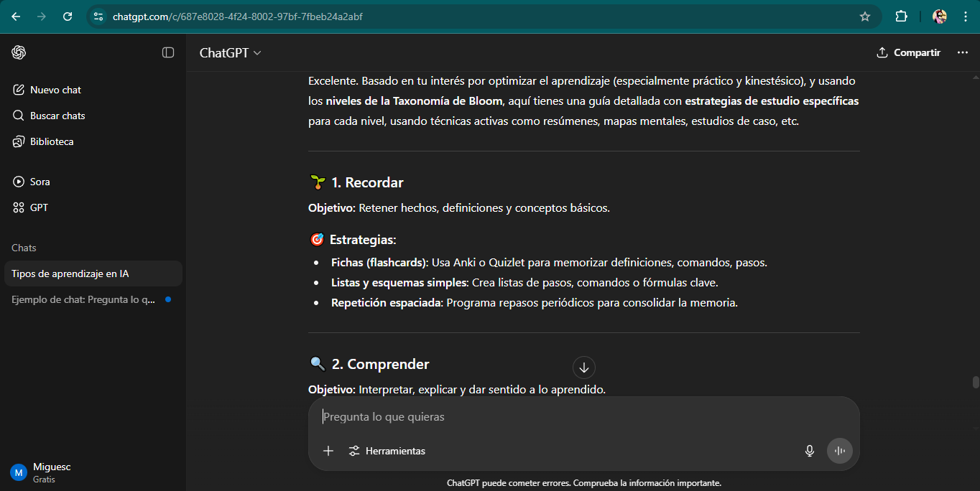Open Sora from sidebar

(x=93, y=182)
